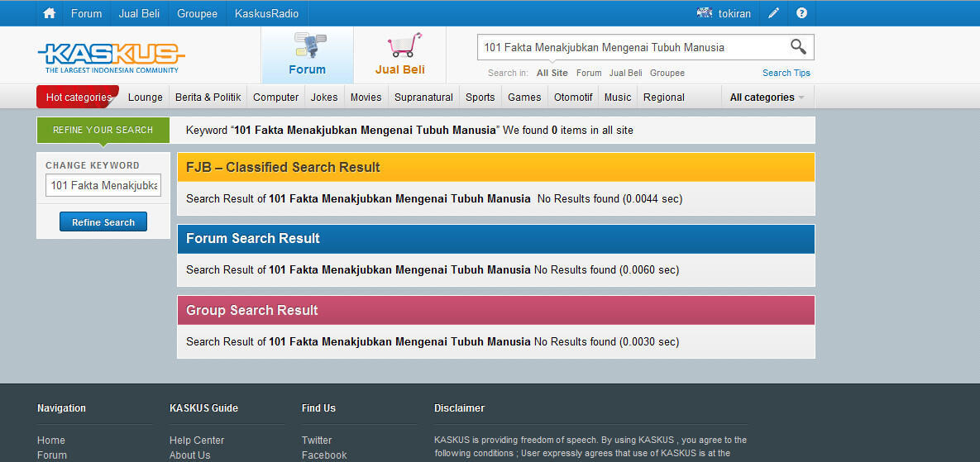The width and height of the screenshot is (980, 462).
Task: Open the Games category
Action: click(524, 98)
